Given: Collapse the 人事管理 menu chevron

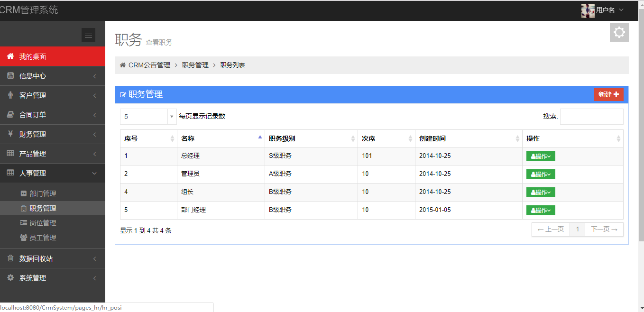Looking at the screenshot, I should click(94, 174).
